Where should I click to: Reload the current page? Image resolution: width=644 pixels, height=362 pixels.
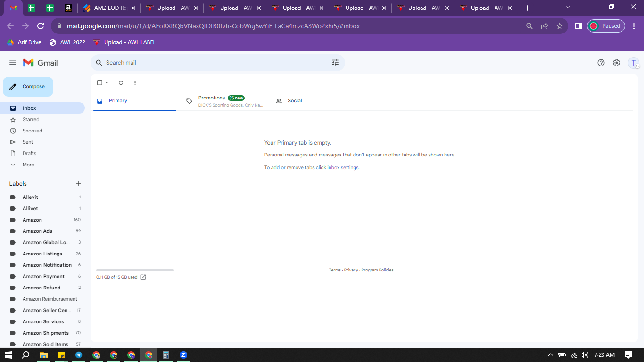coord(41,26)
